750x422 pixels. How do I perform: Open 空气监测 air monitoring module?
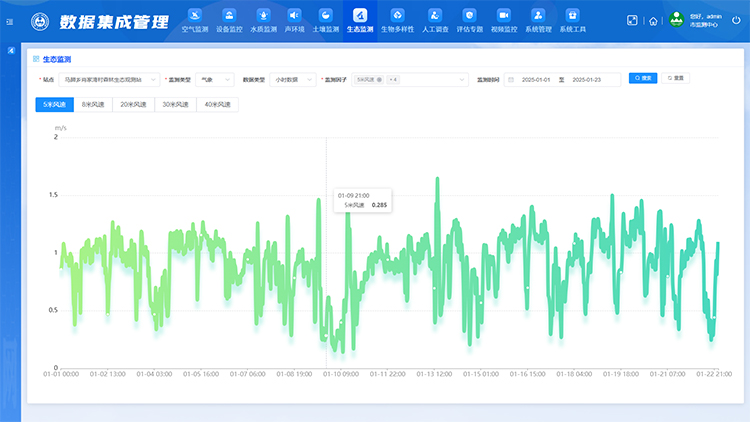[194, 20]
